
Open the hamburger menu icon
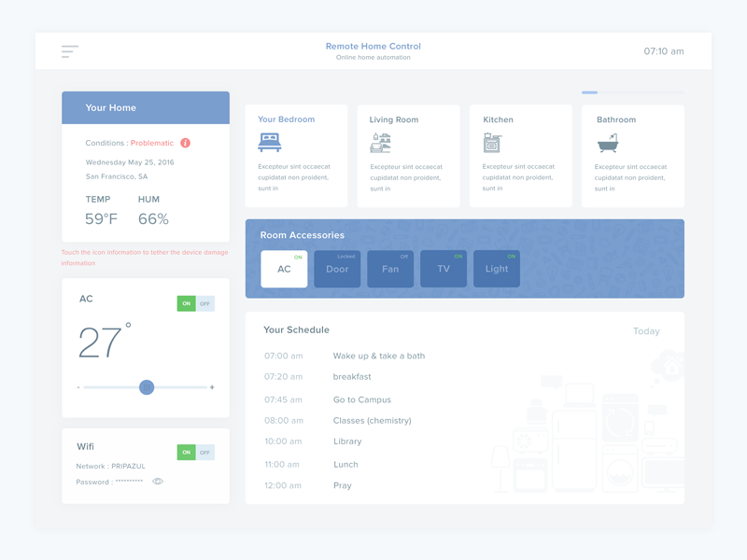click(70, 51)
